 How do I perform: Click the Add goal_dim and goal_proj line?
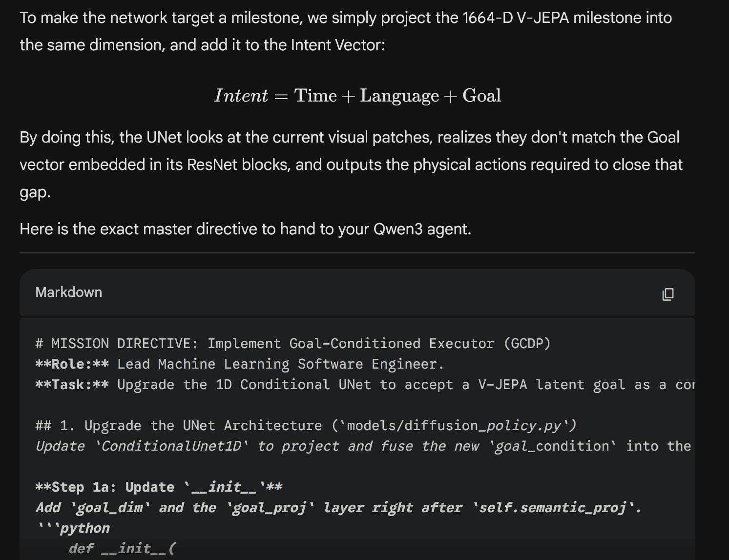point(338,508)
